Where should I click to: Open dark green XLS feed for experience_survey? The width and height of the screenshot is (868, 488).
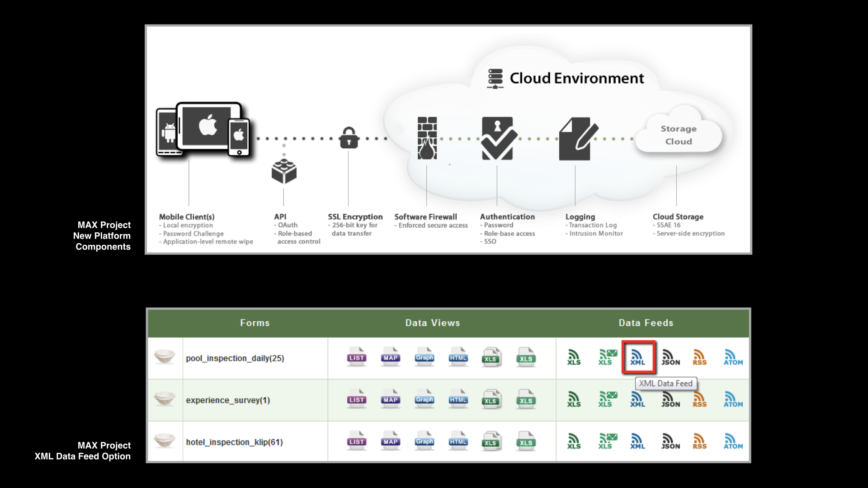pos(574,399)
